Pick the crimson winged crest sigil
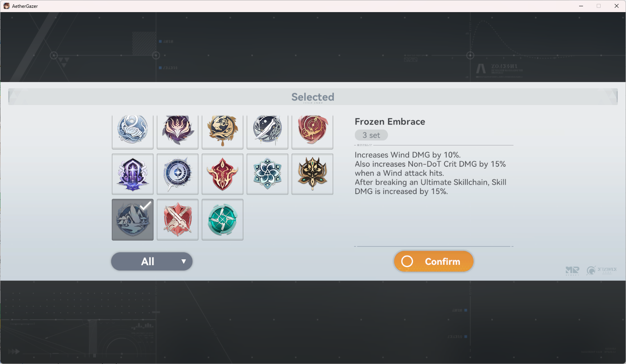626x364 pixels. coord(222,174)
